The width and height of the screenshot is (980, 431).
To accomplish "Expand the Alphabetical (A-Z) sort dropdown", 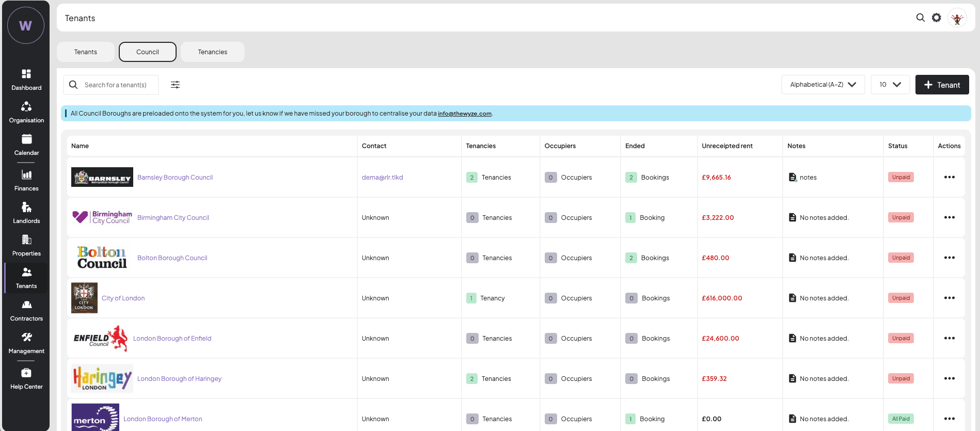I will pyautogui.click(x=823, y=85).
